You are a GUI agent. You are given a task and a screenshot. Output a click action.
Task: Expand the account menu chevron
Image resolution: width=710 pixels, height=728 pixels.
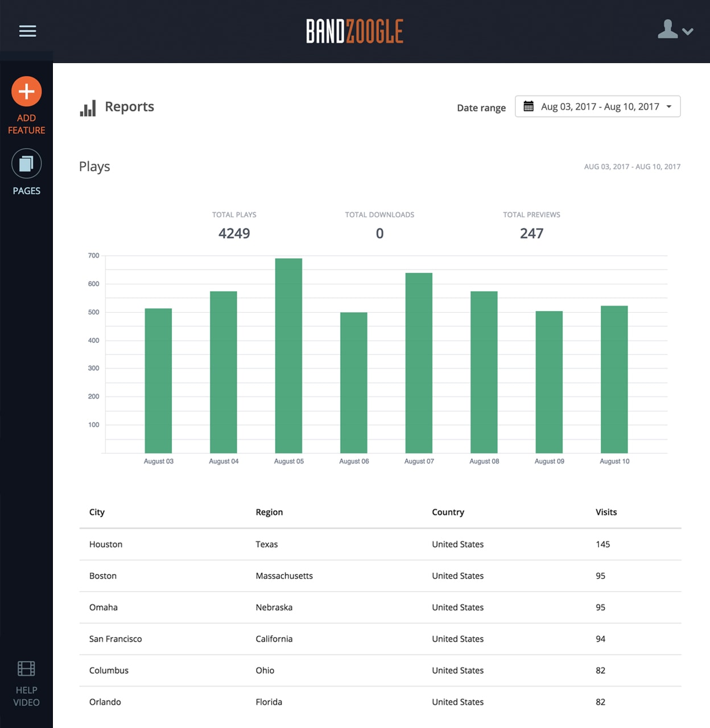point(688,32)
